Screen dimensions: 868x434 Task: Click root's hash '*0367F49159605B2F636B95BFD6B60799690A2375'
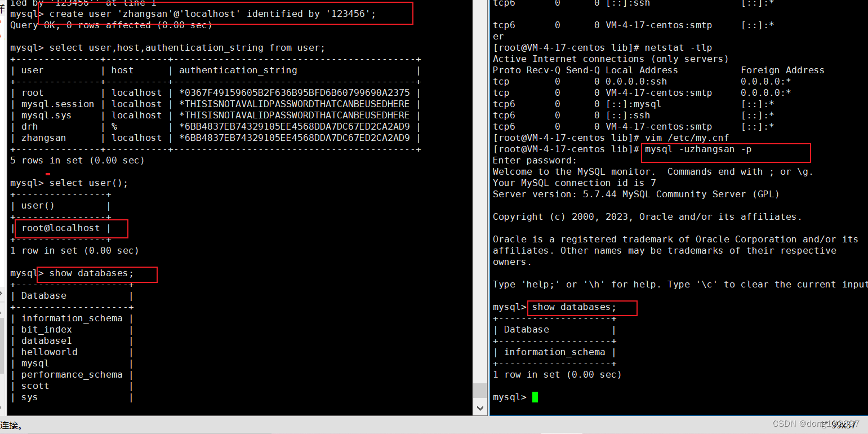294,93
